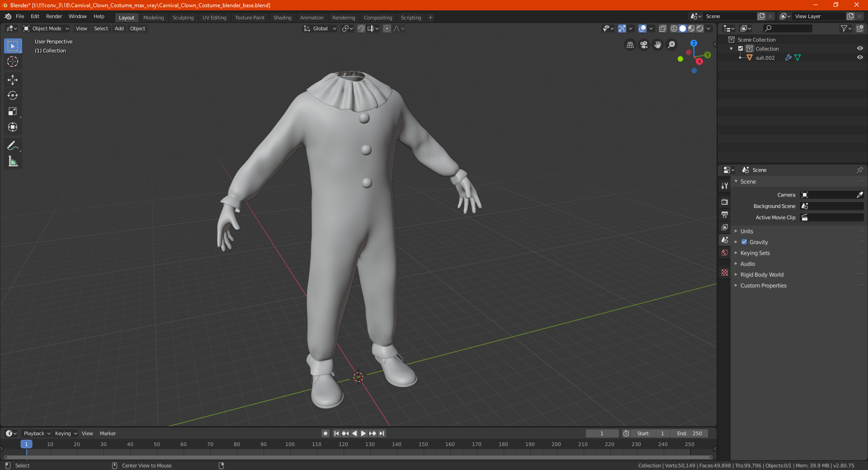Screen dimensions: 868x470
Task: Click the pan view hand icon
Action: pos(658,45)
